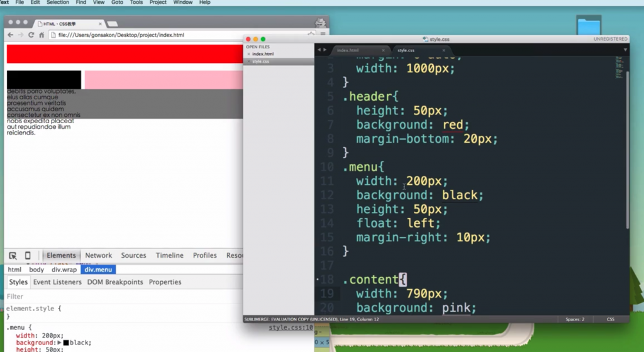Viewport: 644px width, 352px height.
Task: Close the HTML CSS browser tab
Action: (100, 24)
